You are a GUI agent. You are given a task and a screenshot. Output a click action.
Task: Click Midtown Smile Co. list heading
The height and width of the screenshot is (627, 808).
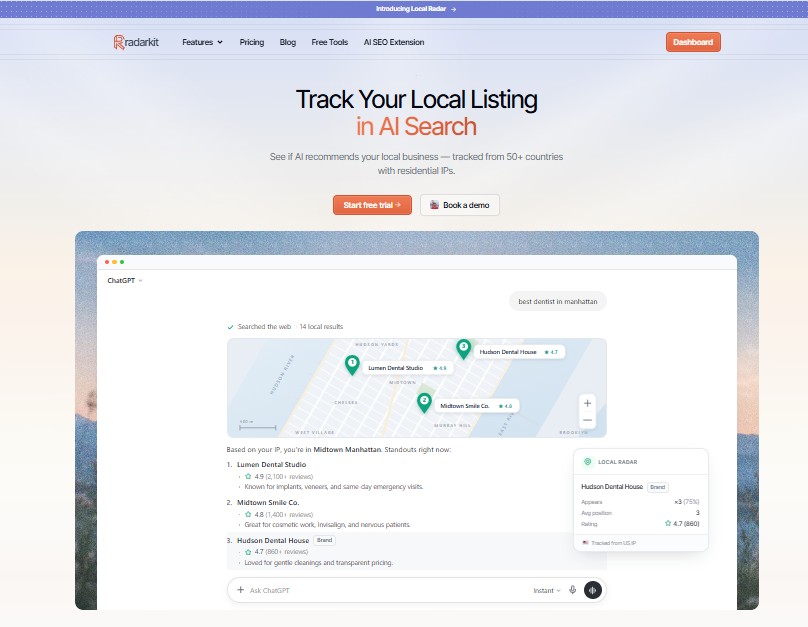268,502
